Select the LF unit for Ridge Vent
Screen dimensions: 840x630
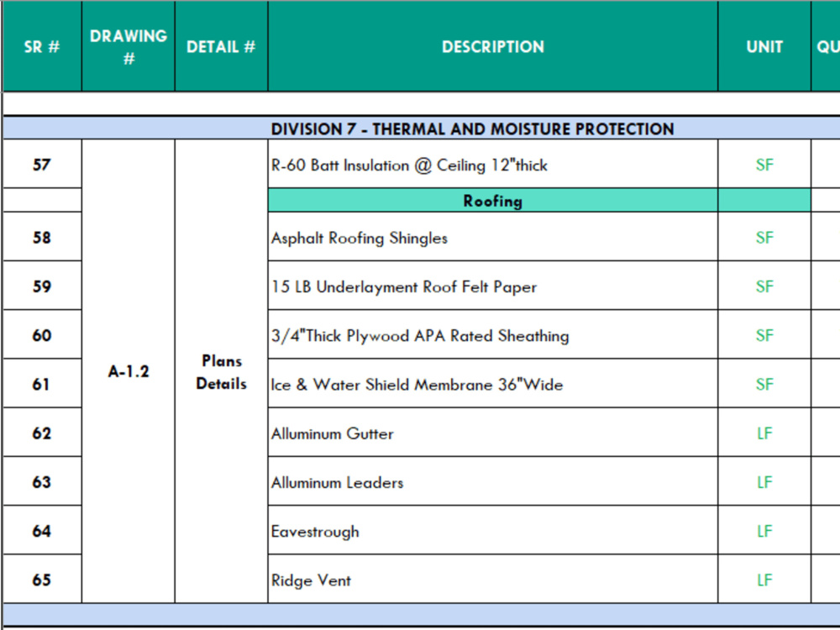(x=764, y=580)
